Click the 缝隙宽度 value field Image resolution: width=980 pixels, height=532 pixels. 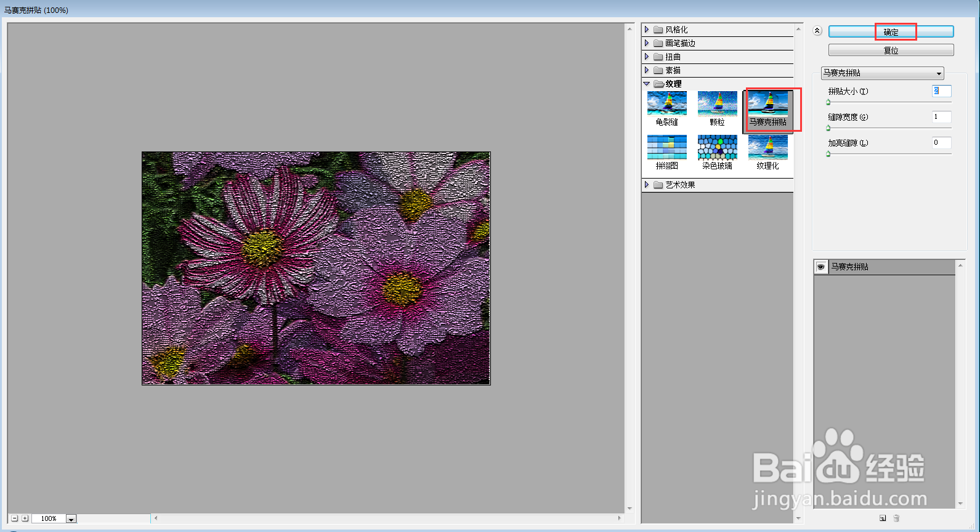coord(941,117)
